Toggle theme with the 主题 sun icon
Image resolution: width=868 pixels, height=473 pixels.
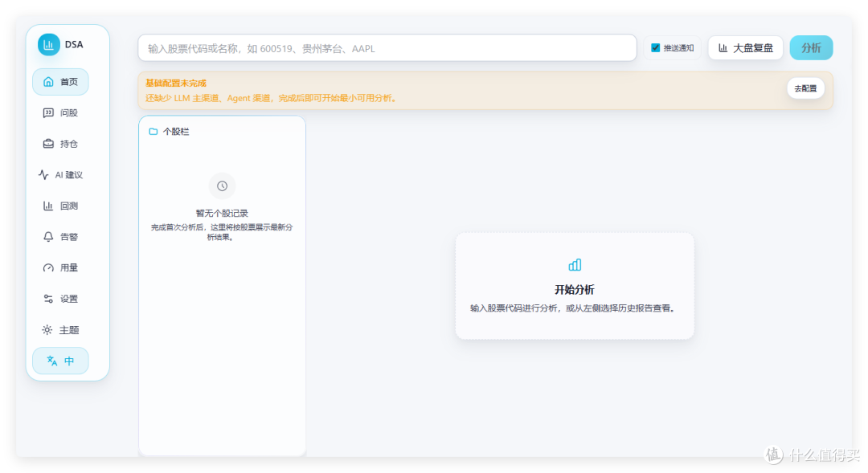point(47,330)
